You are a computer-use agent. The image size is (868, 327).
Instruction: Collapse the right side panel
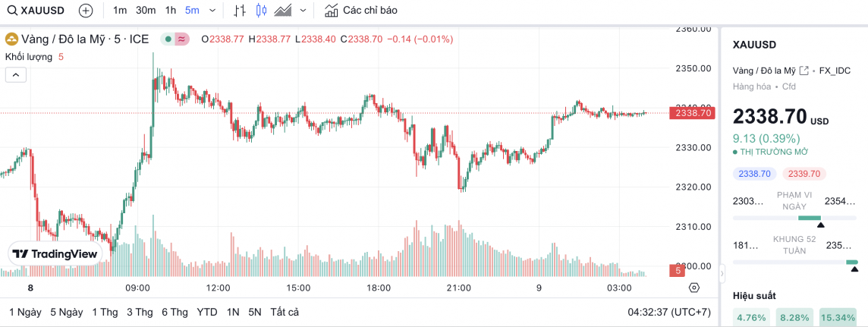[722, 272]
